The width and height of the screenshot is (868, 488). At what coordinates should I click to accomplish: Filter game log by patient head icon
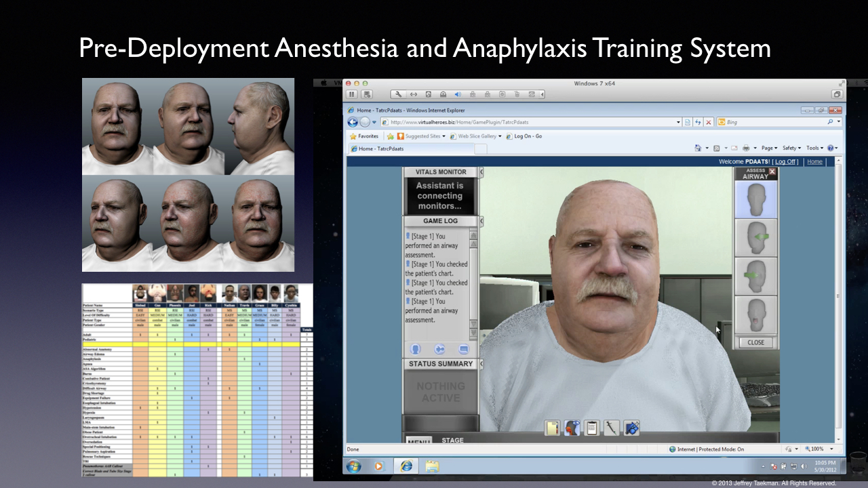415,349
